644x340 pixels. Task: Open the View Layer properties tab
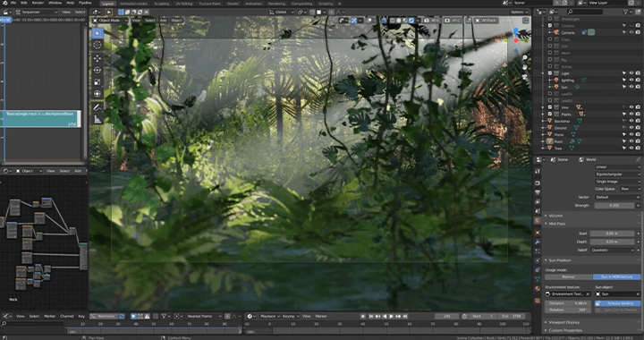(538, 201)
